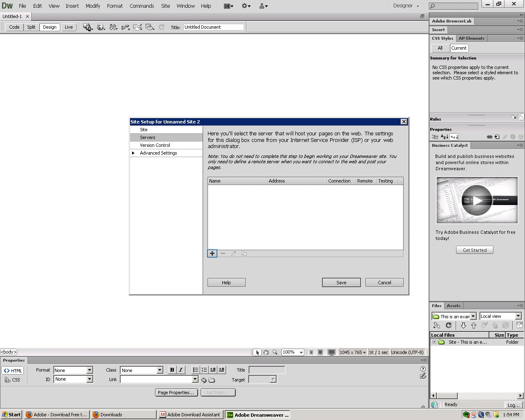Switch to desktop size monitor icon
The width and height of the screenshot is (525, 420).
coord(332,352)
